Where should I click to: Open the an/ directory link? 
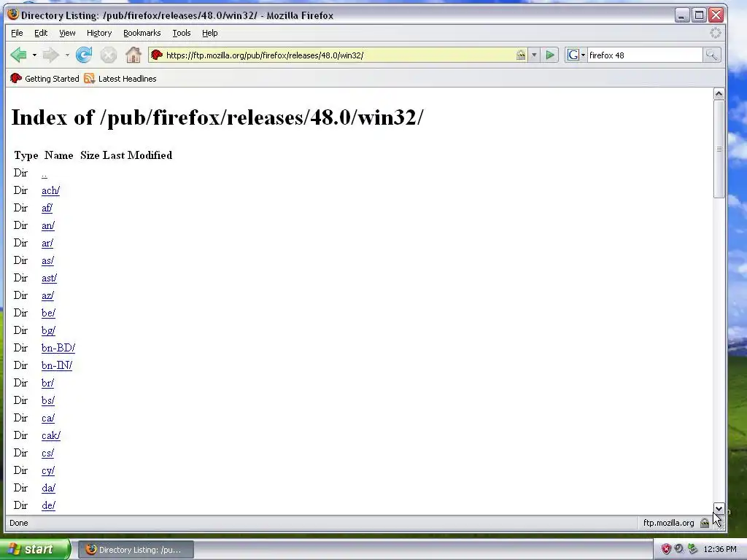(x=48, y=226)
